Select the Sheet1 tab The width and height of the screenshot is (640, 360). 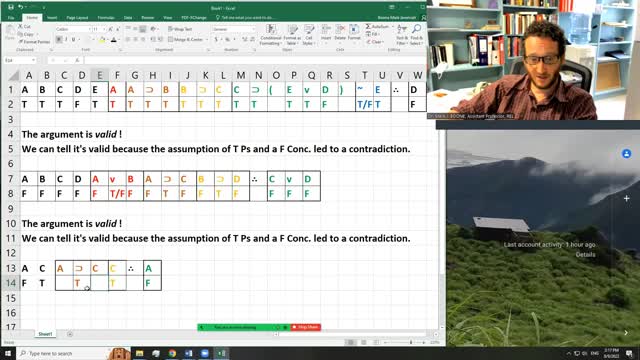(x=45, y=334)
